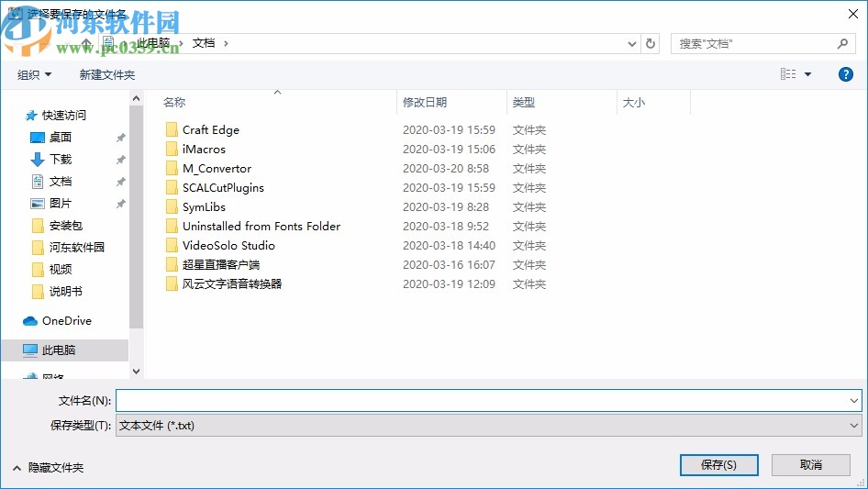The image size is (868, 489).
Task: Click the pin icon next to sidebar 文档
Action: click(121, 183)
